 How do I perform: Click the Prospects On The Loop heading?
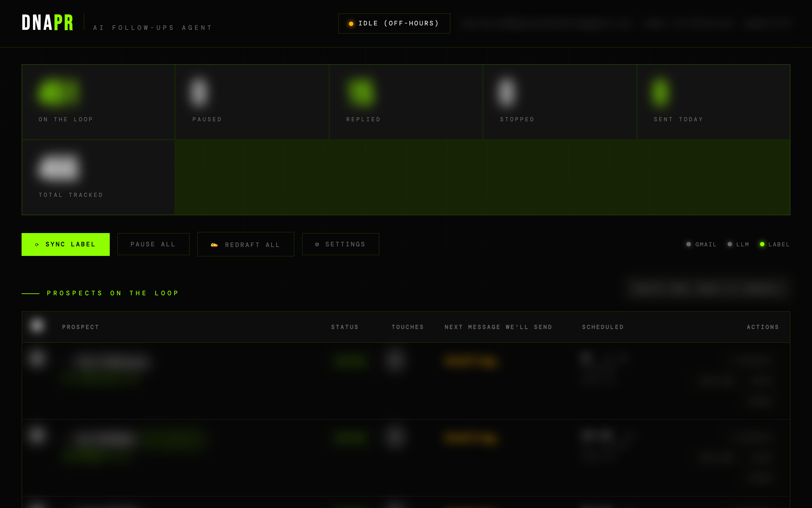tap(113, 293)
